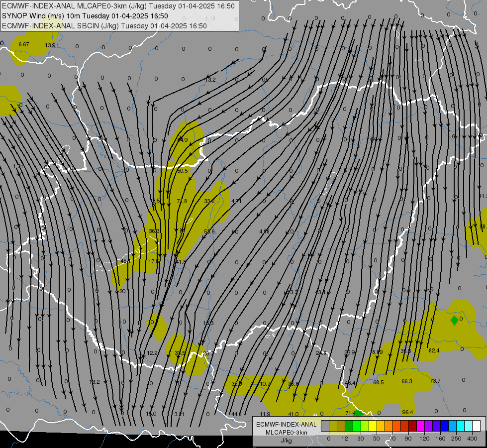Click the 6.67 grid value
The image size is (487, 448).
23,44
